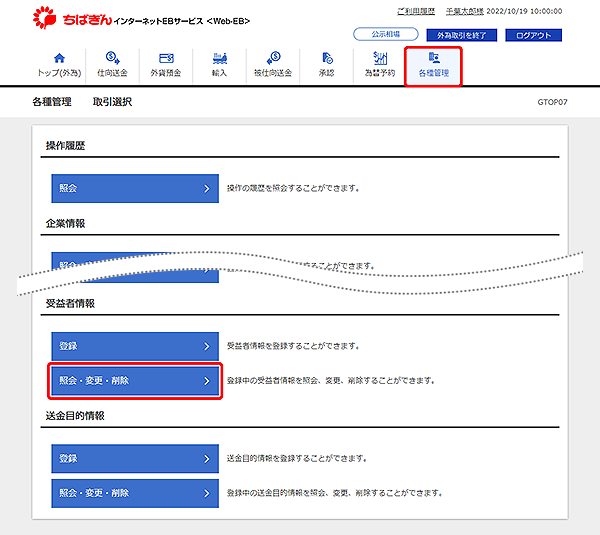The width and height of the screenshot is (600, 535).
Task: Click description 送金目的情報を登録することができます
Action: pyautogui.click(x=297, y=458)
